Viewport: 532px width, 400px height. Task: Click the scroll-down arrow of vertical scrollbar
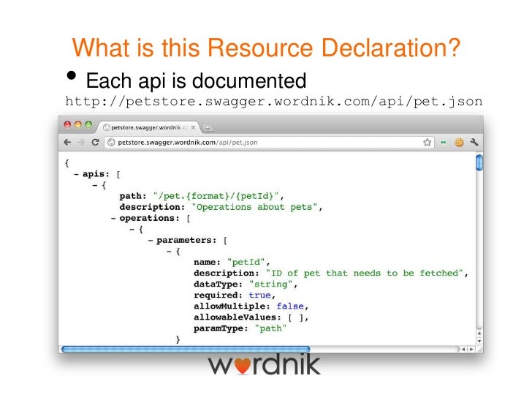tap(479, 341)
